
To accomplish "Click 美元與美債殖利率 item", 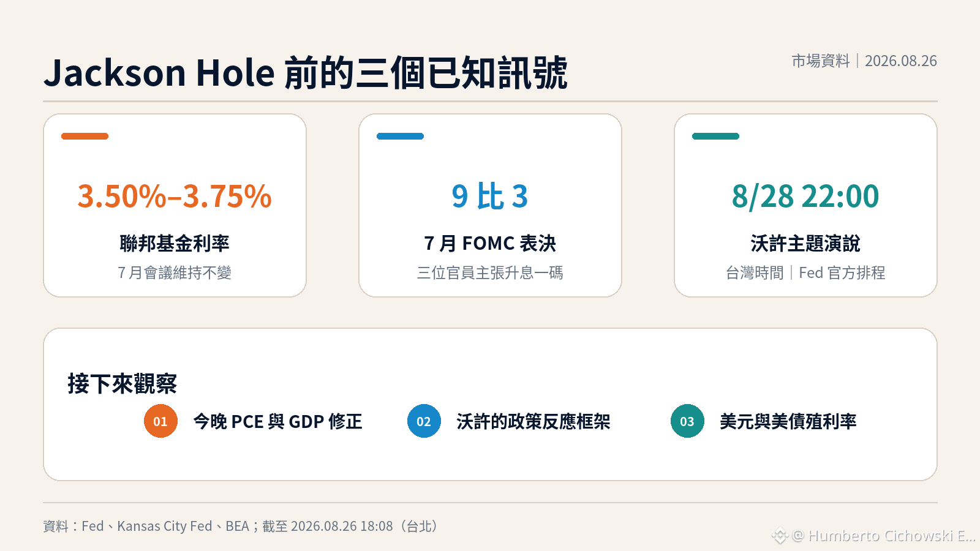I will click(x=788, y=421).
